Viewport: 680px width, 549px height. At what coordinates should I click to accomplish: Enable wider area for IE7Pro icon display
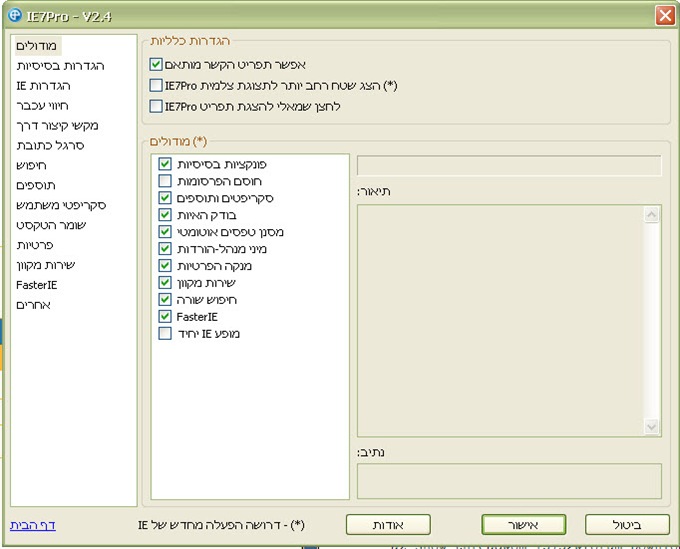tap(156, 85)
